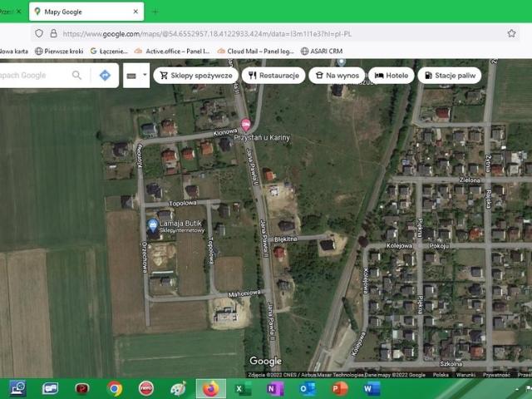Open Google Chrome from the taskbar

[x=115, y=388]
